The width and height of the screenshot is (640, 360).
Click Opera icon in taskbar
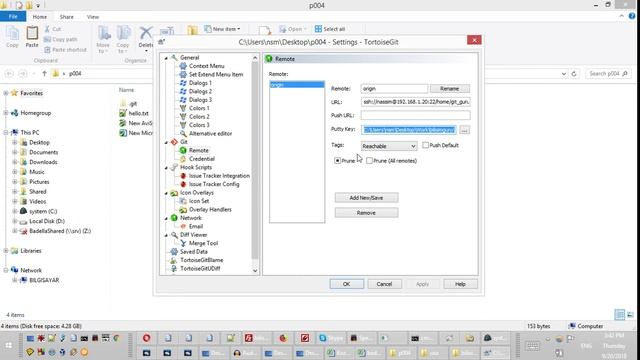tap(147, 338)
